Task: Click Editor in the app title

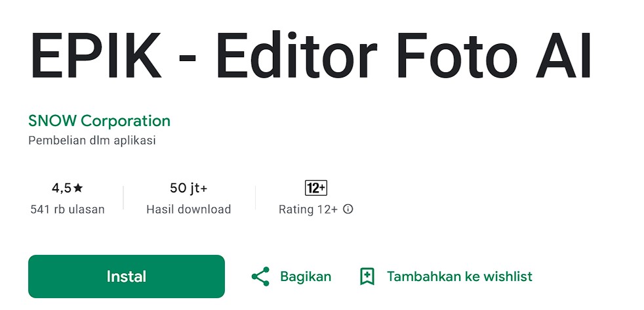Action: 296,55
